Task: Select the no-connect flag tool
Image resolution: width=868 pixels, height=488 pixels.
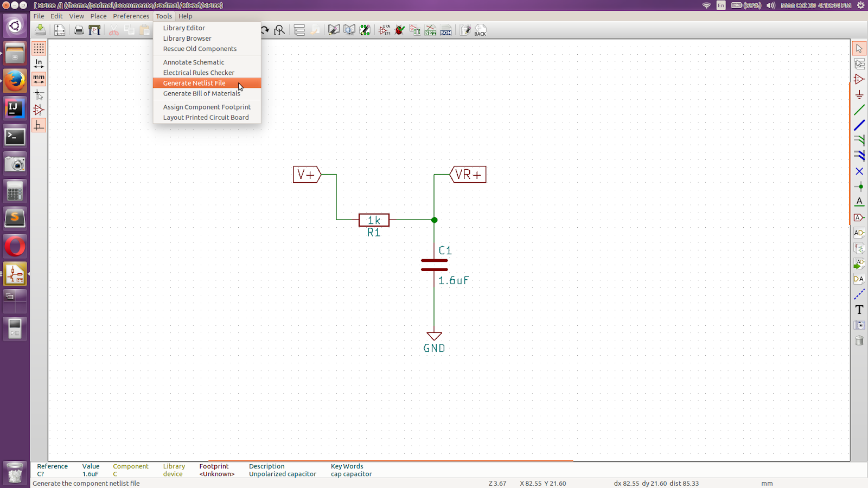Action: (x=859, y=171)
